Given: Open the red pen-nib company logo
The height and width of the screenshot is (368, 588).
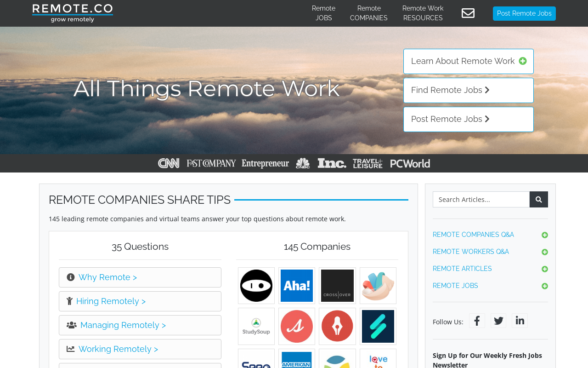Looking at the screenshot, I should coord(337,326).
